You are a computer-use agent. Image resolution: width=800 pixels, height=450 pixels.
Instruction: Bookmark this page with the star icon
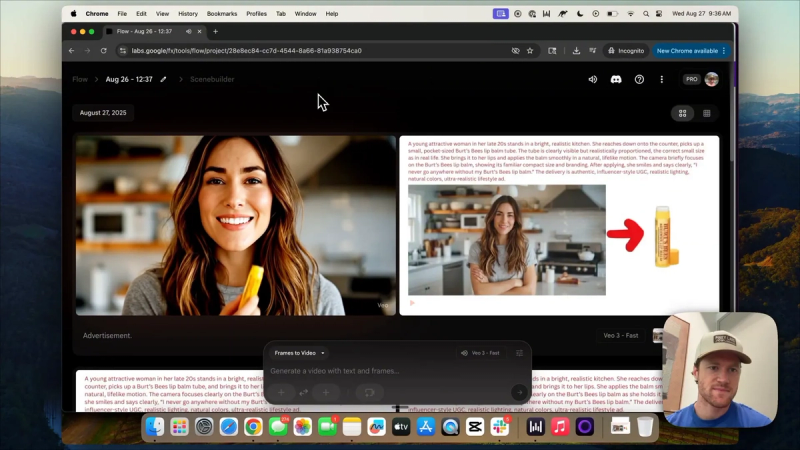tap(530, 51)
